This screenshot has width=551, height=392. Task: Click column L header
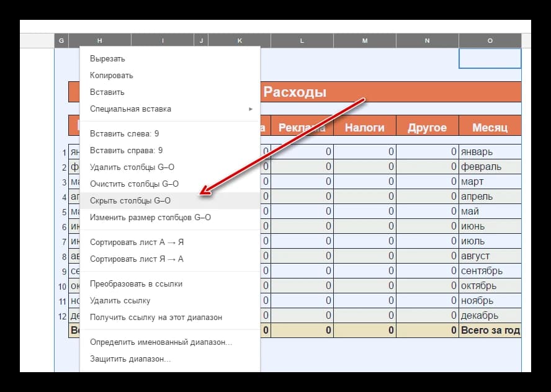pyautogui.click(x=302, y=41)
